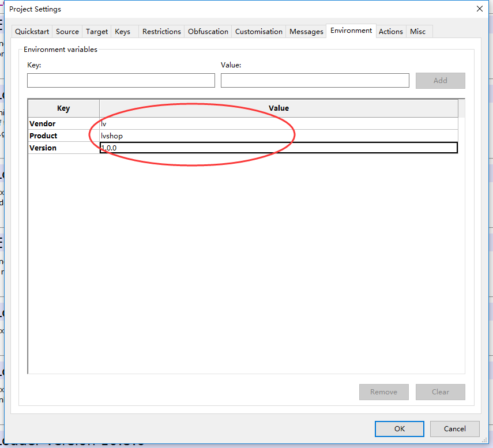This screenshot has height=448, width=493.
Task: Switch to the Quickstart tab
Action: [31, 31]
